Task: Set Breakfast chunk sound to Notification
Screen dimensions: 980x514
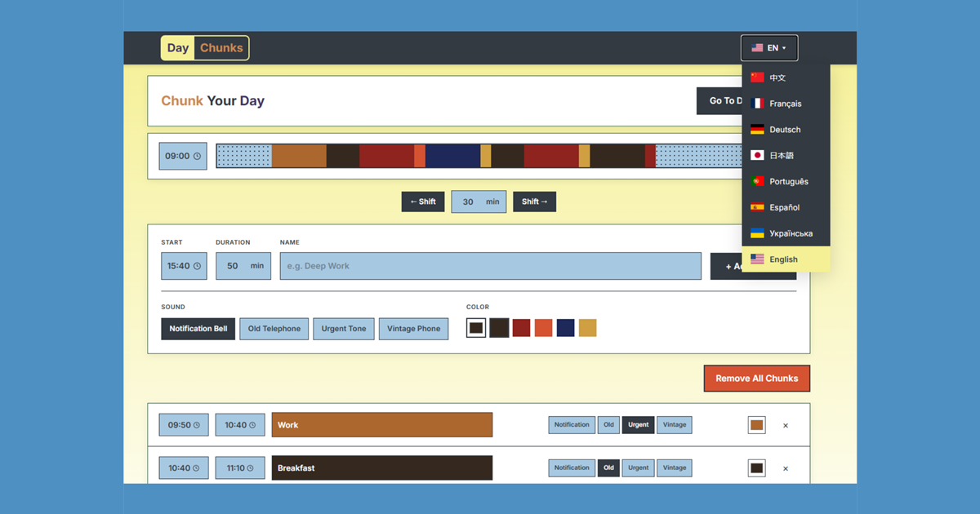Action: click(572, 468)
